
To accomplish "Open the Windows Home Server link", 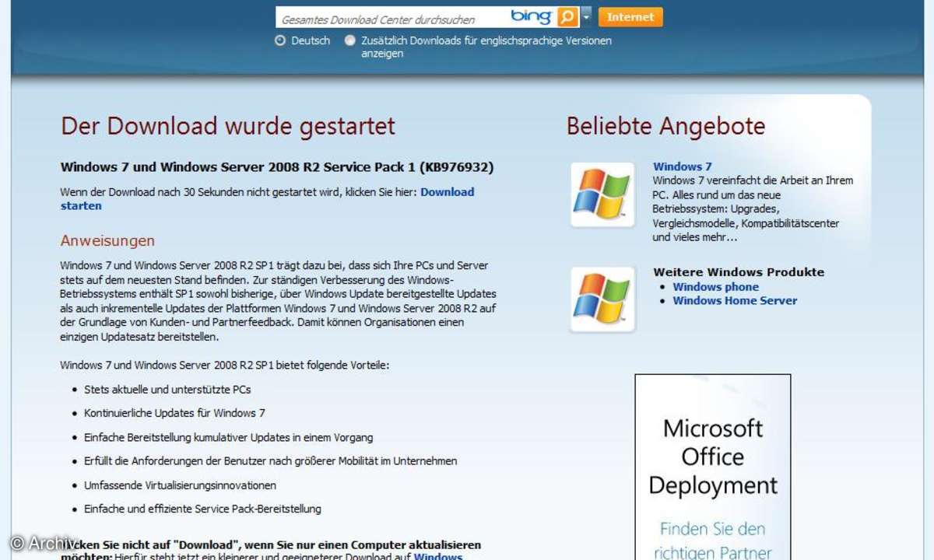I will tap(735, 301).
